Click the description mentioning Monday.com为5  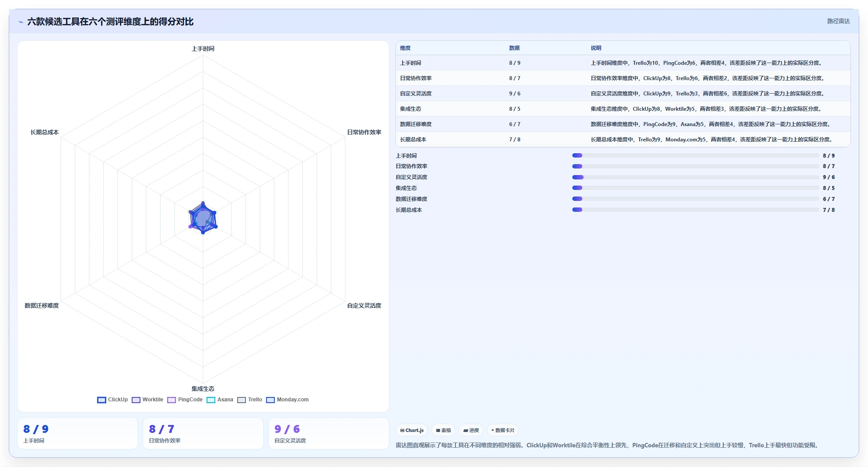pyautogui.click(x=712, y=140)
